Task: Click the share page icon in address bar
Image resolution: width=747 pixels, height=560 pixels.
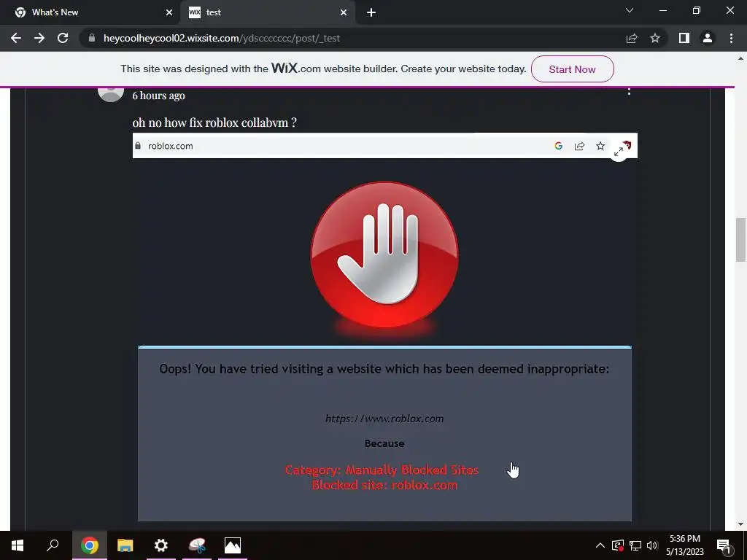Action: point(632,38)
